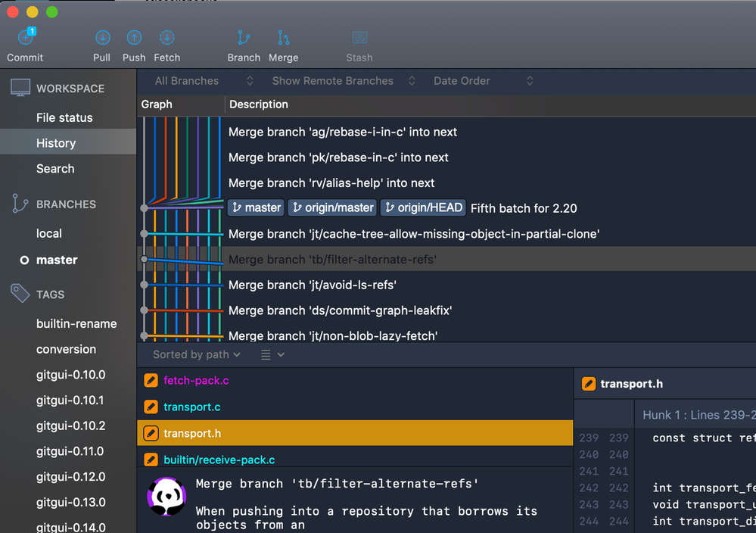Select the gitgui-0.13.0 tag
The height and width of the screenshot is (533, 756).
[71, 503]
